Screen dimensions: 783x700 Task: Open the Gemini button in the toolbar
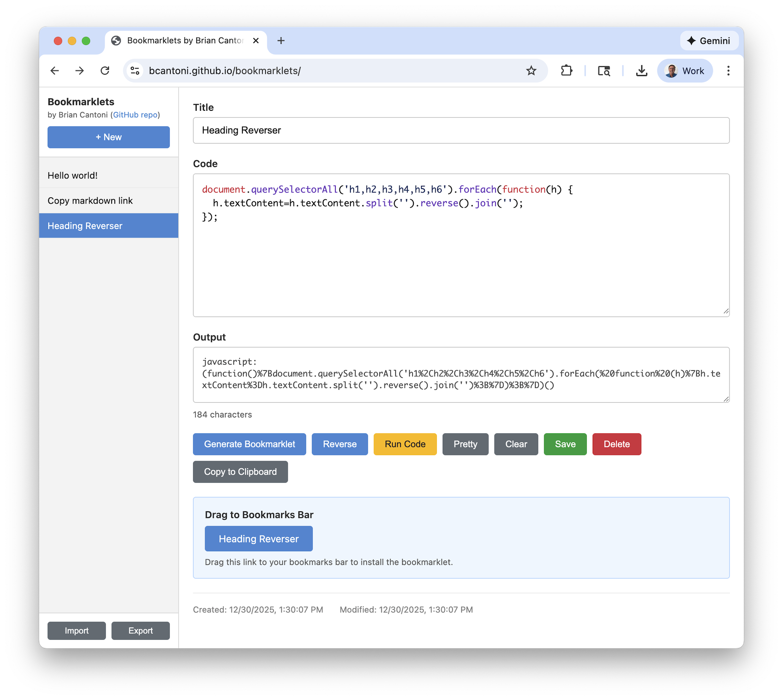(x=709, y=40)
